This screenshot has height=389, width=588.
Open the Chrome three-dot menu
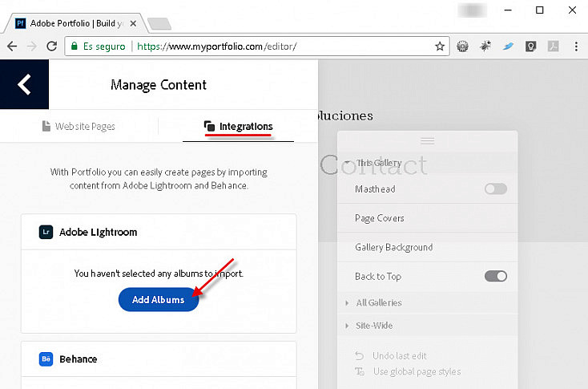click(x=576, y=47)
